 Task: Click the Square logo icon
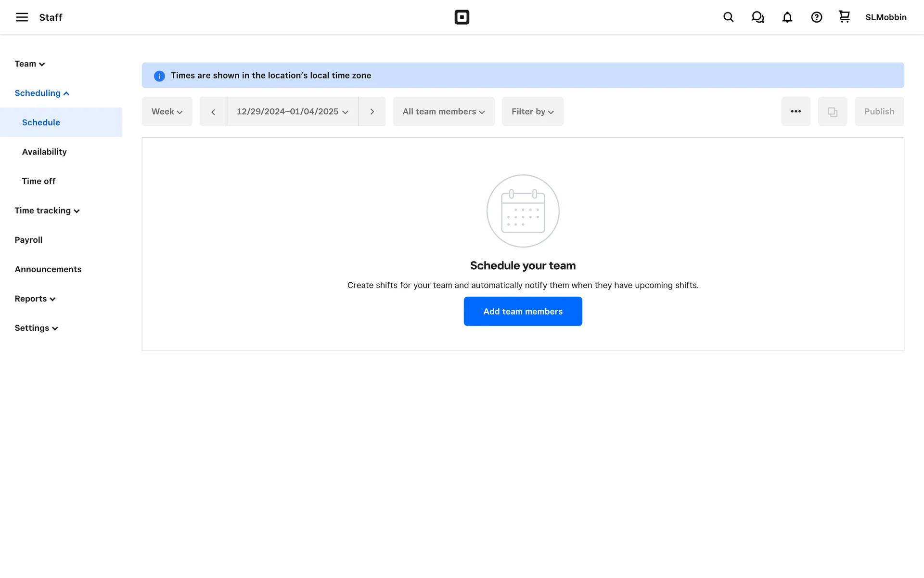[462, 17]
